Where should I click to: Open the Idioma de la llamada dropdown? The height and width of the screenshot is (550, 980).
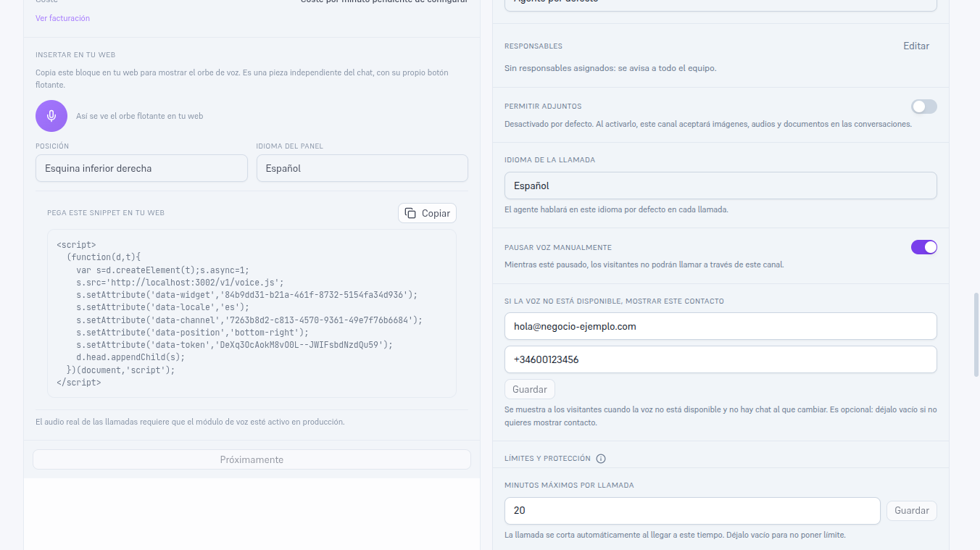(721, 186)
